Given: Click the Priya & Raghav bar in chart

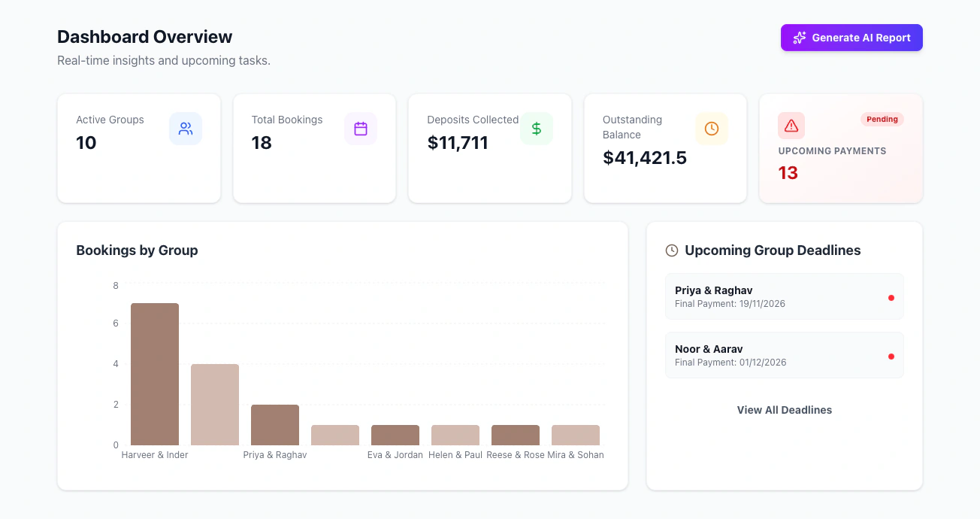Looking at the screenshot, I should [275, 425].
